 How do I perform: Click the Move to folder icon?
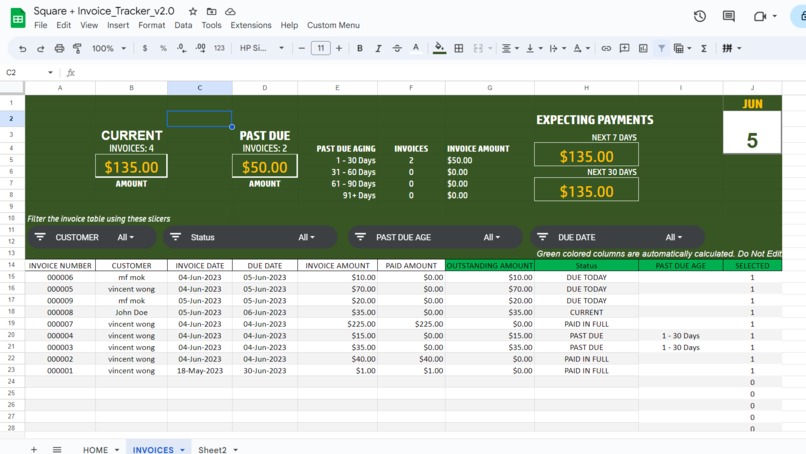tap(211, 11)
